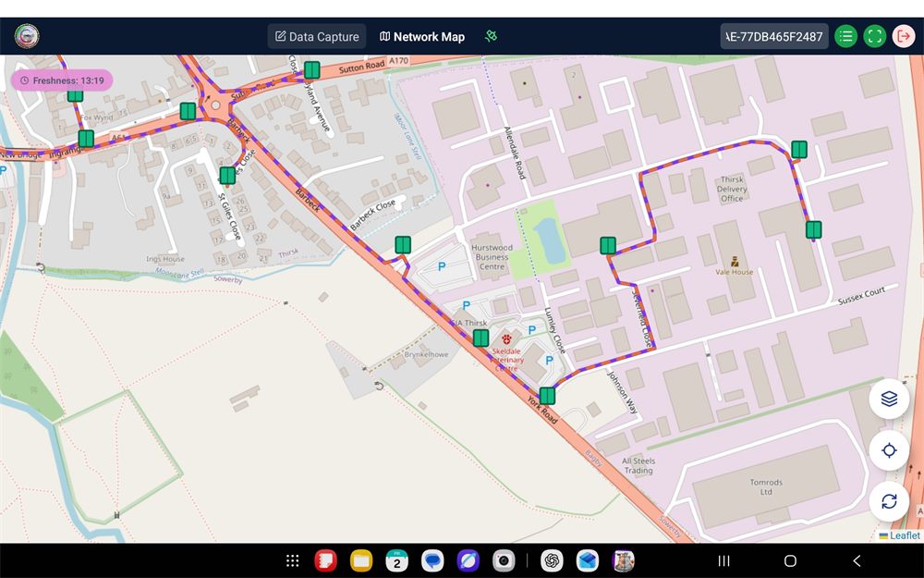Open the yellow My Files app
This screenshot has height=578, width=924.
coord(361,561)
